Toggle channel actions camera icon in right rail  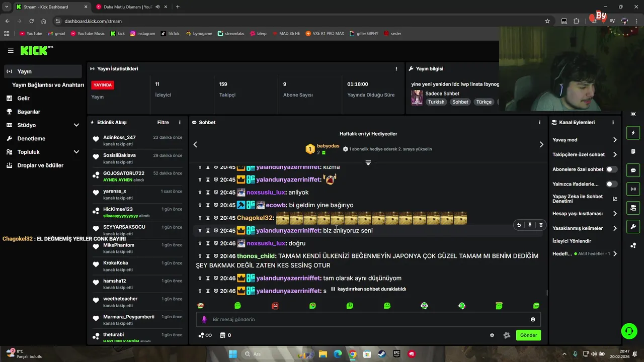[x=633, y=208]
